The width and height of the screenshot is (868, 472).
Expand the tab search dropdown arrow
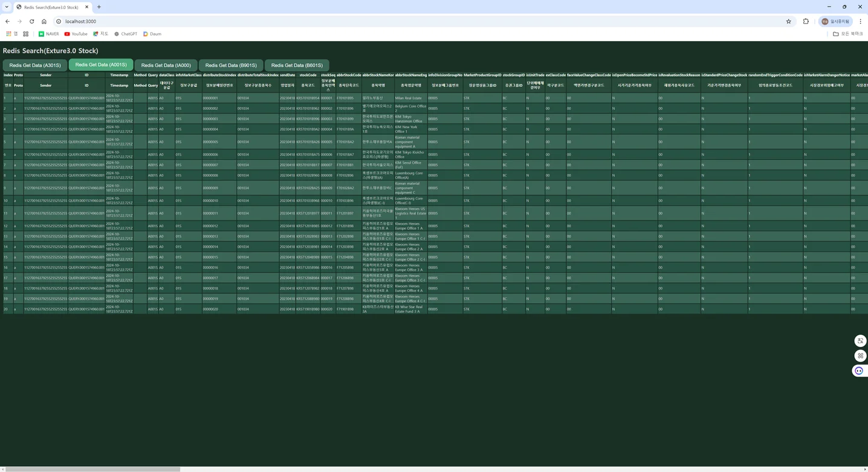[x=6, y=7]
